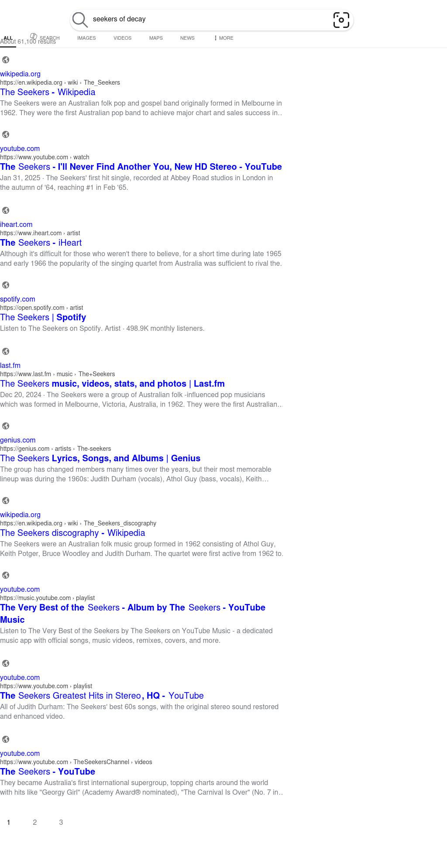Open the NEWS tab

(187, 38)
